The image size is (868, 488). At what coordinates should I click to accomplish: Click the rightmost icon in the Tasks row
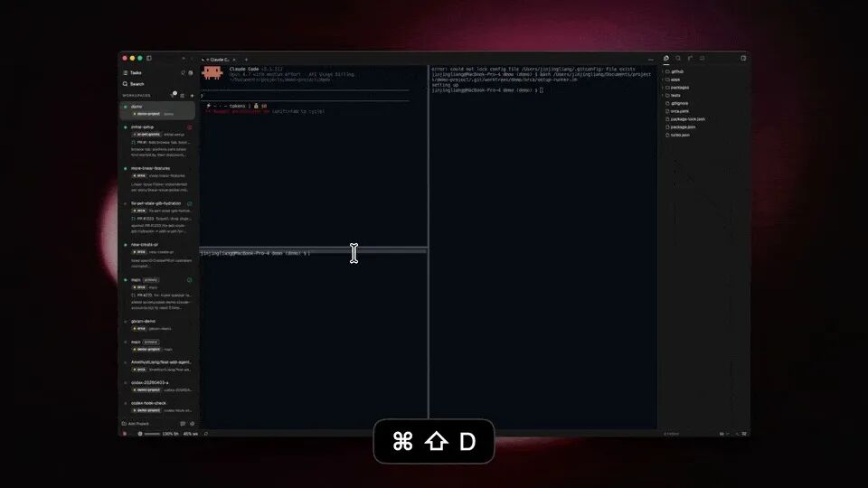point(191,73)
